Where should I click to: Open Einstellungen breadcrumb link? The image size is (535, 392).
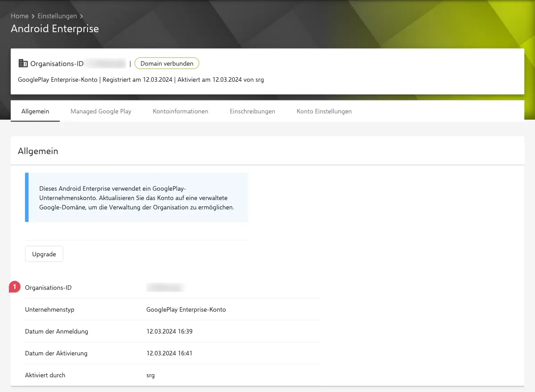57,16
